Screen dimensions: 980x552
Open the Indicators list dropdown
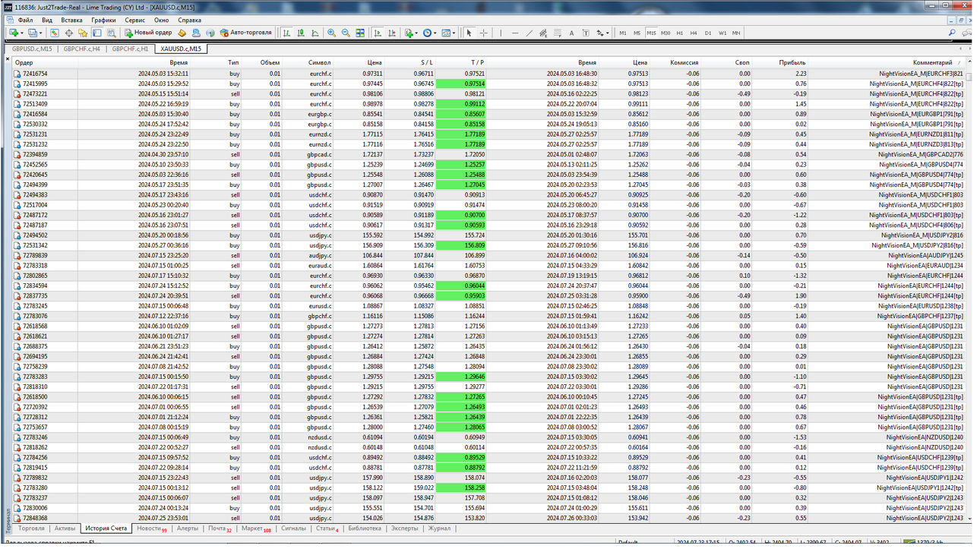pos(411,33)
